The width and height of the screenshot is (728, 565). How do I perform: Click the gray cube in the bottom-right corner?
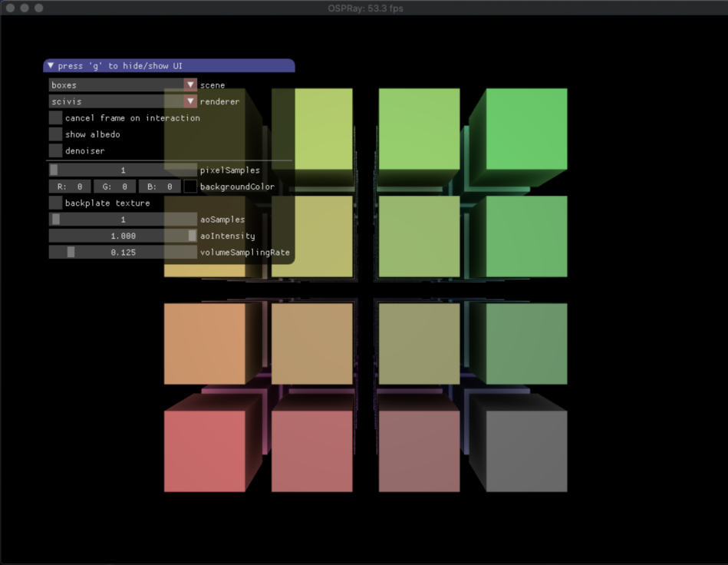click(x=526, y=451)
